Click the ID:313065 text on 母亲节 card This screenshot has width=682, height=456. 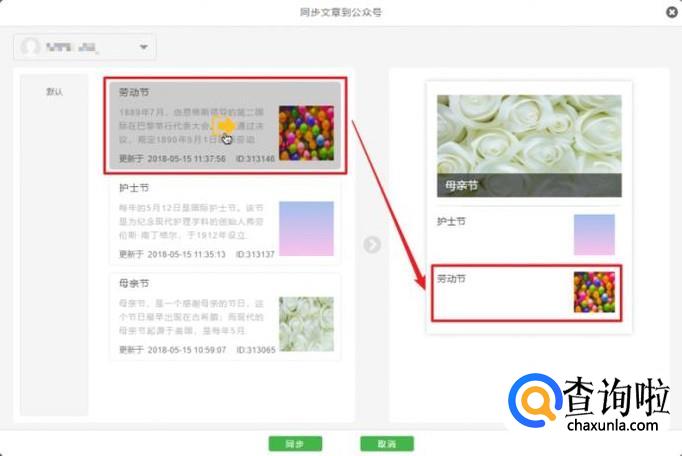256,350
